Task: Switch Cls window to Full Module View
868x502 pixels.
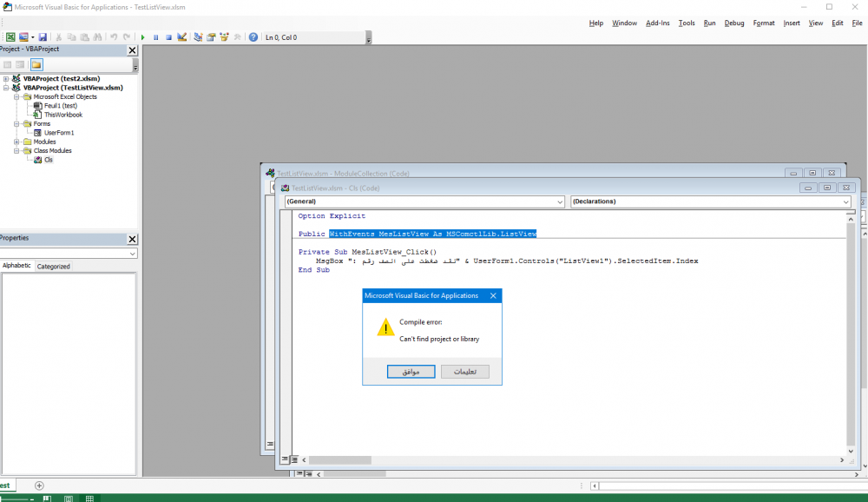Action: pyautogui.click(x=294, y=459)
